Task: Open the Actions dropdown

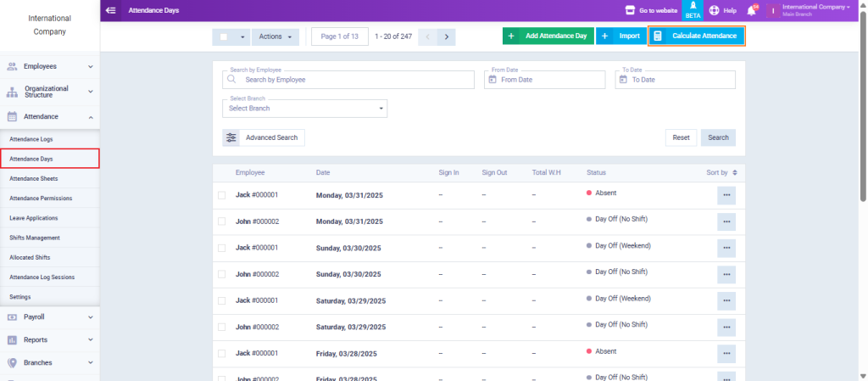Action: (x=275, y=37)
